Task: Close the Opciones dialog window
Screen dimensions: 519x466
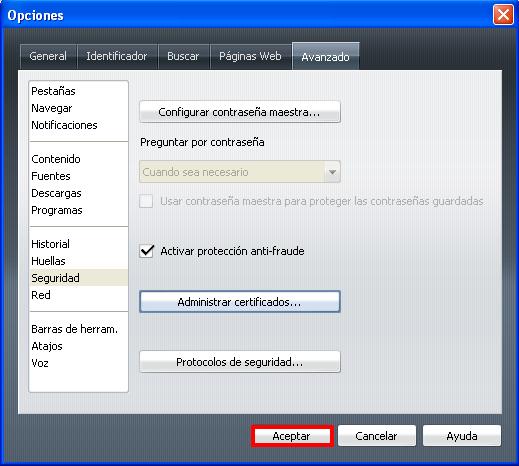Action: (503, 15)
